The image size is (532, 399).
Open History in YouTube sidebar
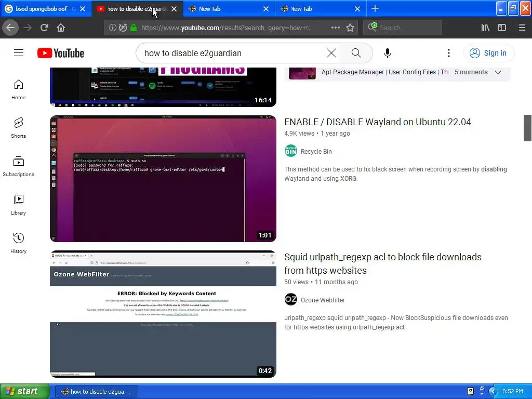pyautogui.click(x=19, y=243)
